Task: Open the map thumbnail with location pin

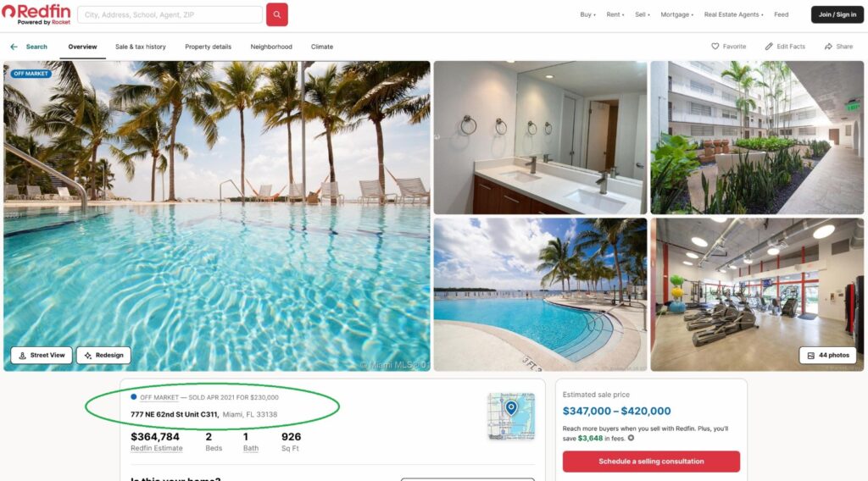Action: click(x=511, y=416)
